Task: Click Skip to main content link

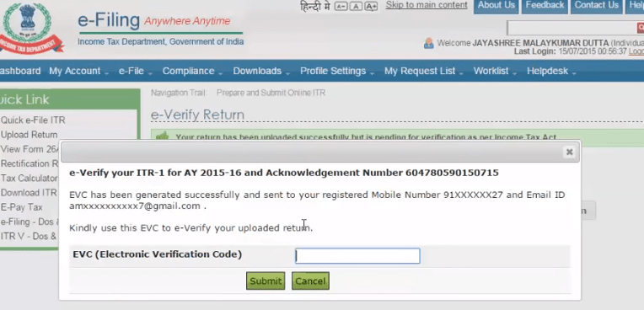Action: 427,5
